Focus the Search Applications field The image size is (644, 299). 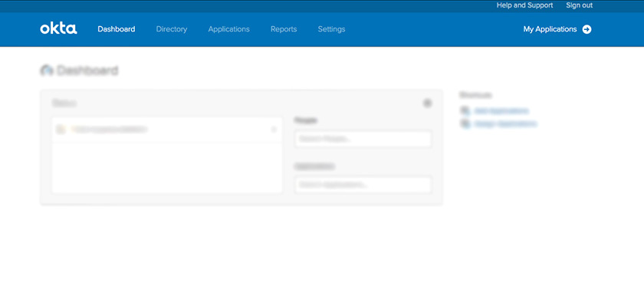click(x=363, y=185)
